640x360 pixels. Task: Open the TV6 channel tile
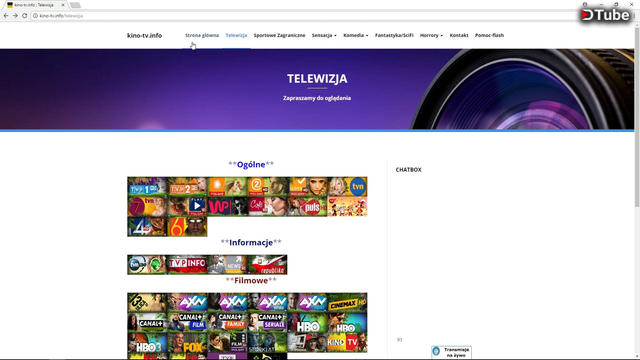pos(187,227)
